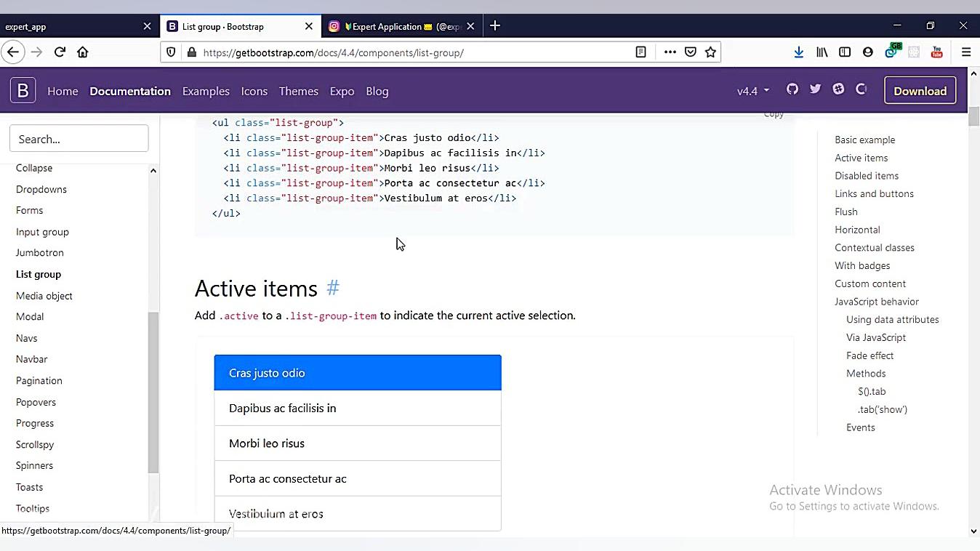Click the YouTube extension icon
This screenshot has height=551, width=980.
[x=936, y=52]
